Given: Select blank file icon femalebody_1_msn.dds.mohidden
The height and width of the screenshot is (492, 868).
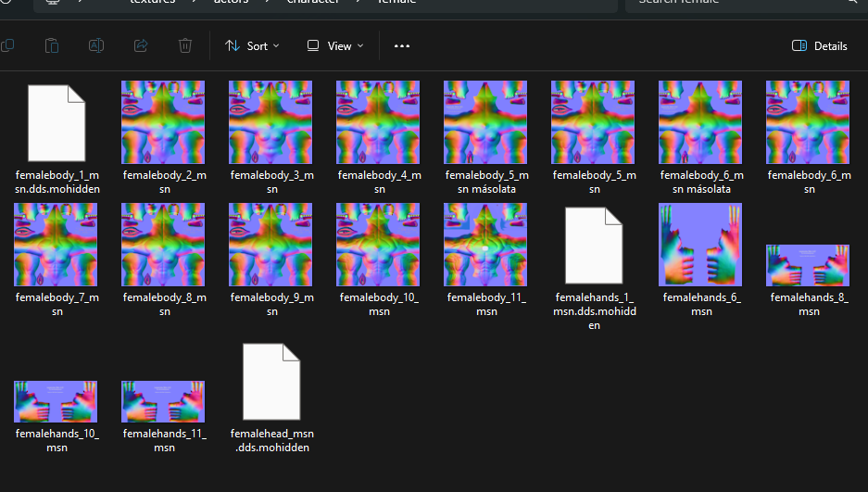Looking at the screenshot, I should point(57,123).
